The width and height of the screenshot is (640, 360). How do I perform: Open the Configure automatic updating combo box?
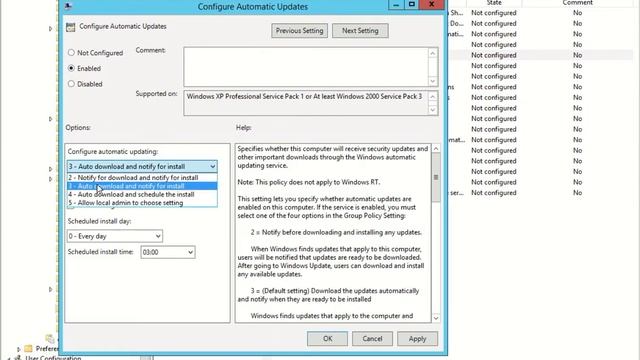click(x=142, y=167)
